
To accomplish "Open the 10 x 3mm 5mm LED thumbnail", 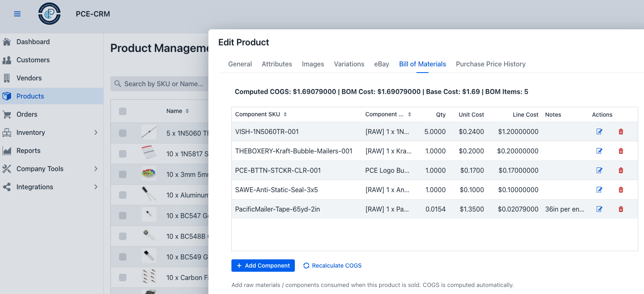I will (x=149, y=174).
